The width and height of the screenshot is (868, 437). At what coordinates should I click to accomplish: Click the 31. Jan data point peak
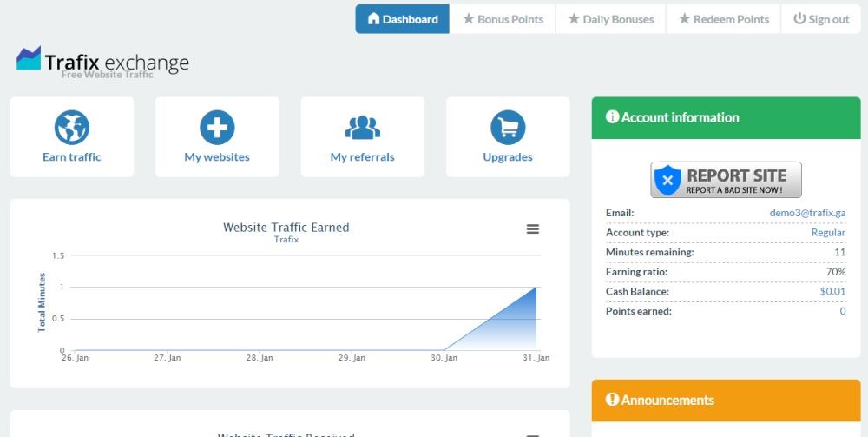point(536,288)
